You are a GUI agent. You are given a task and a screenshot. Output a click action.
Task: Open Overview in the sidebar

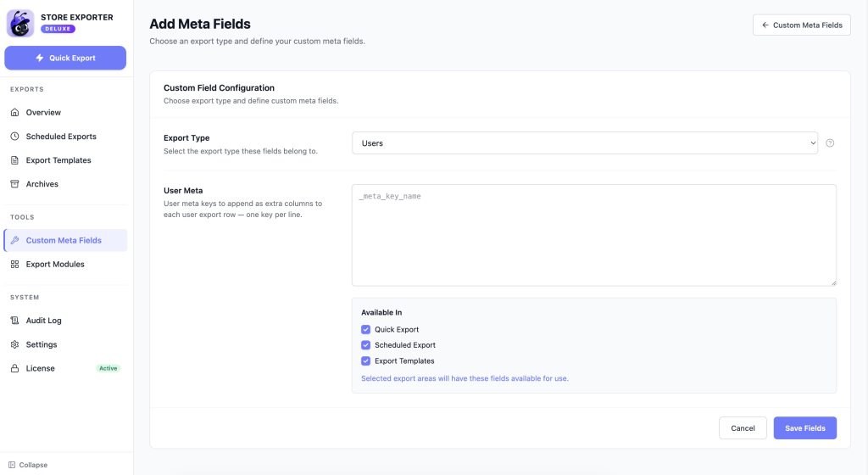click(x=65, y=112)
